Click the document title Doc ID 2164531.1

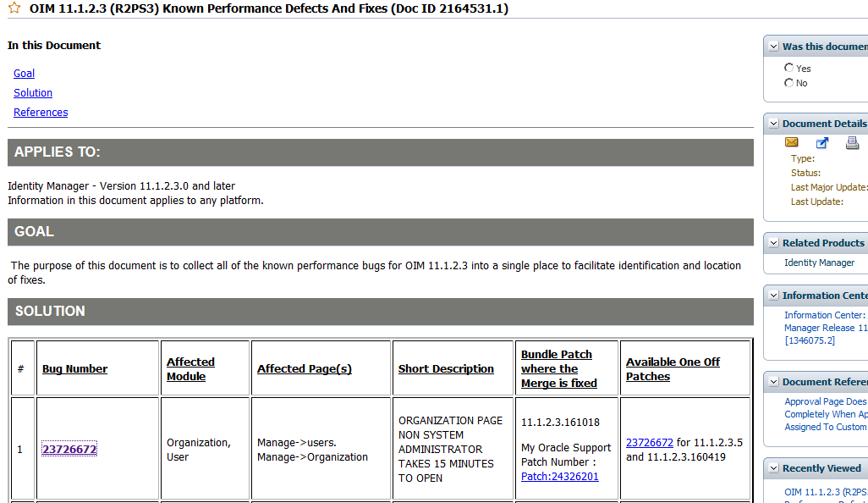(x=268, y=8)
